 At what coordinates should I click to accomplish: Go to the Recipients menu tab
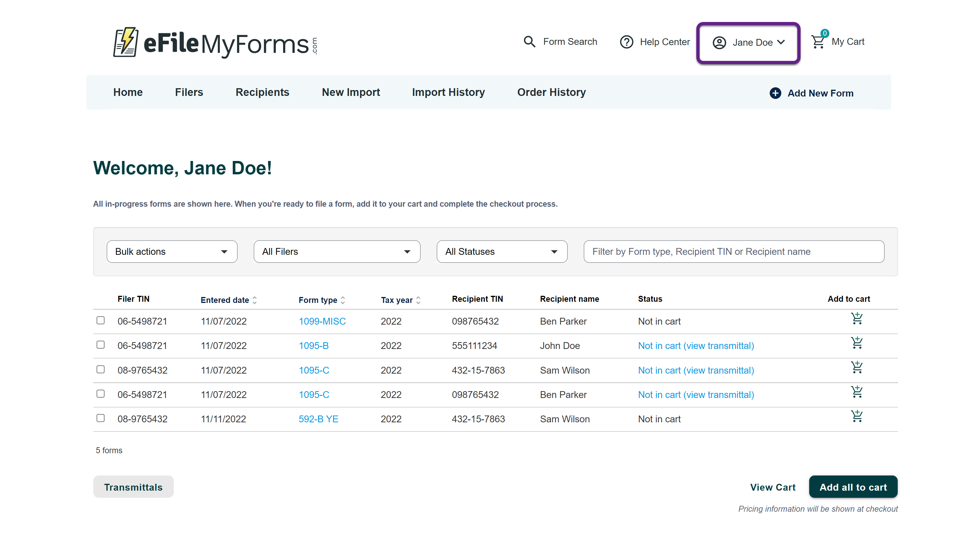[262, 92]
